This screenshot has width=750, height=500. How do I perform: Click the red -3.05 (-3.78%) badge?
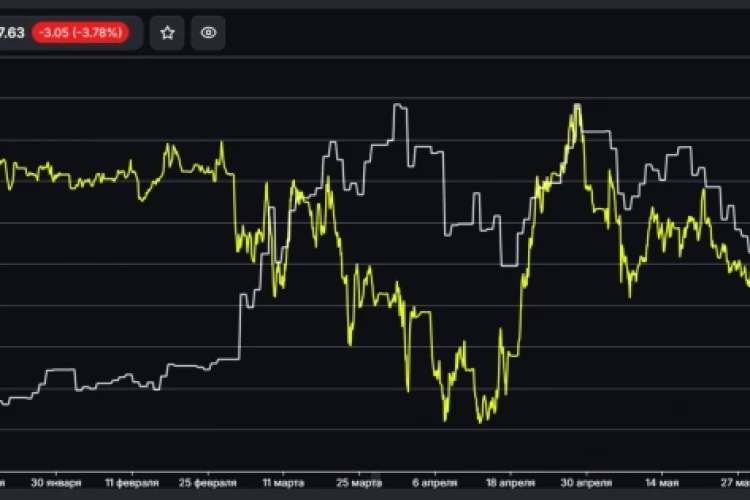[80, 33]
